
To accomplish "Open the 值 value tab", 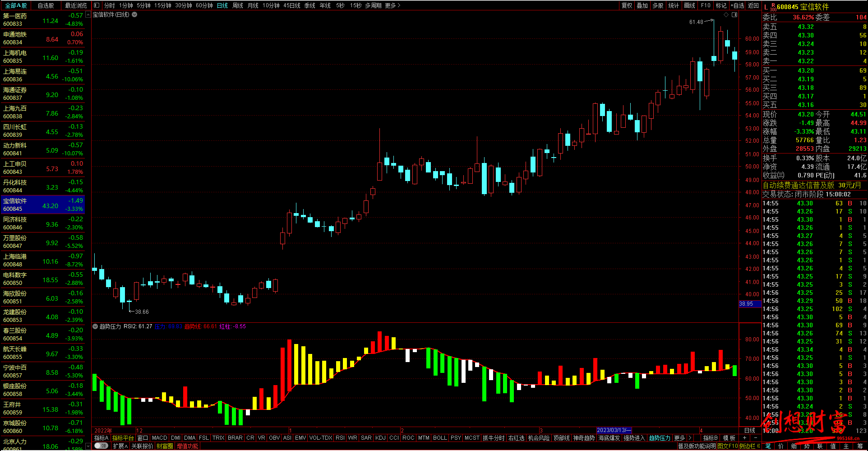I will (833, 446).
